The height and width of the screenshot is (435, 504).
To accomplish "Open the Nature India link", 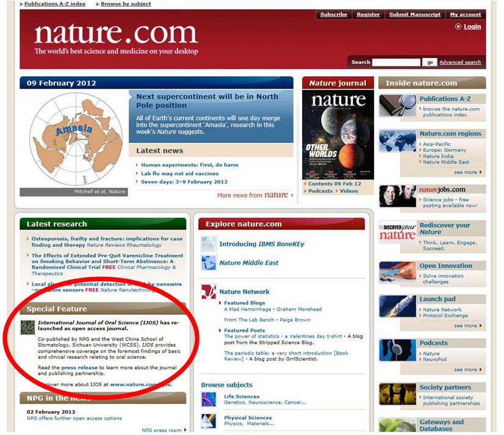I will click(x=438, y=156).
